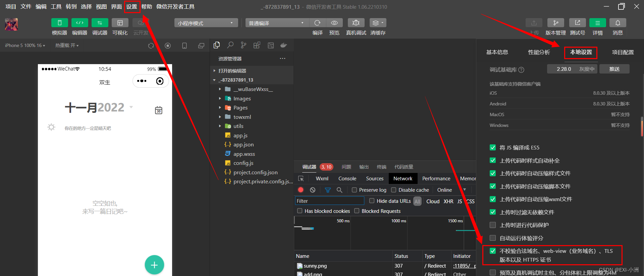Viewport: 644px width, 276px height.
Task: Open the source control branch icon
Action: [244, 45]
